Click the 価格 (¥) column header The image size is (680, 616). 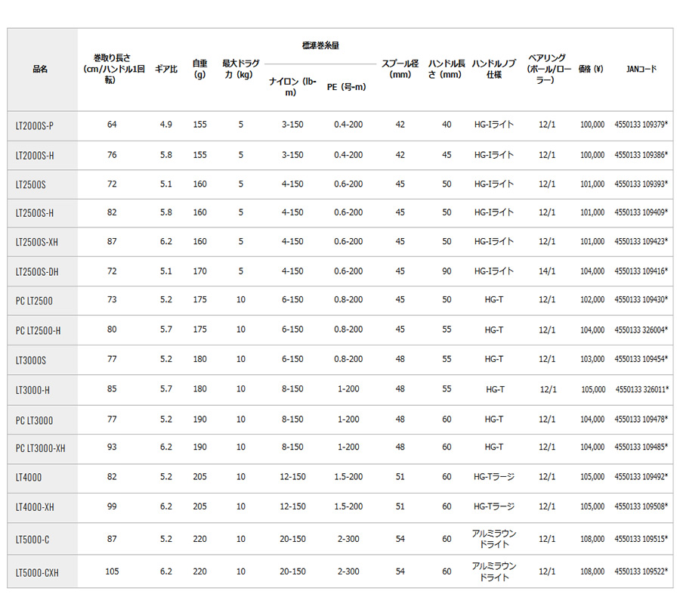(x=591, y=69)
